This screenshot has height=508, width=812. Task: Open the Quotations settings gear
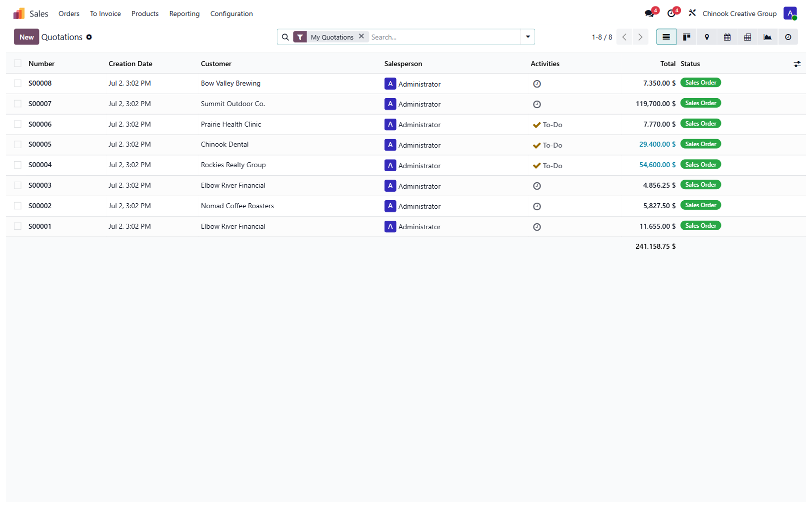[89, 37]
